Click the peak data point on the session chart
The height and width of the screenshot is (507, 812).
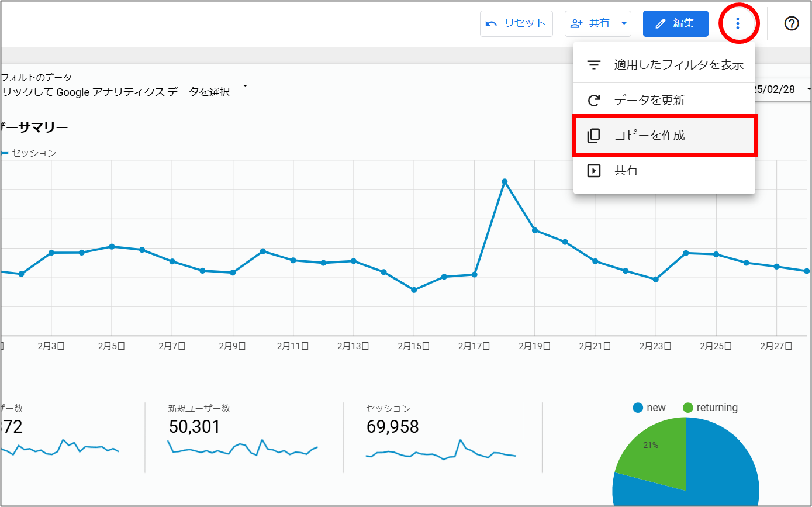(504, 181)
